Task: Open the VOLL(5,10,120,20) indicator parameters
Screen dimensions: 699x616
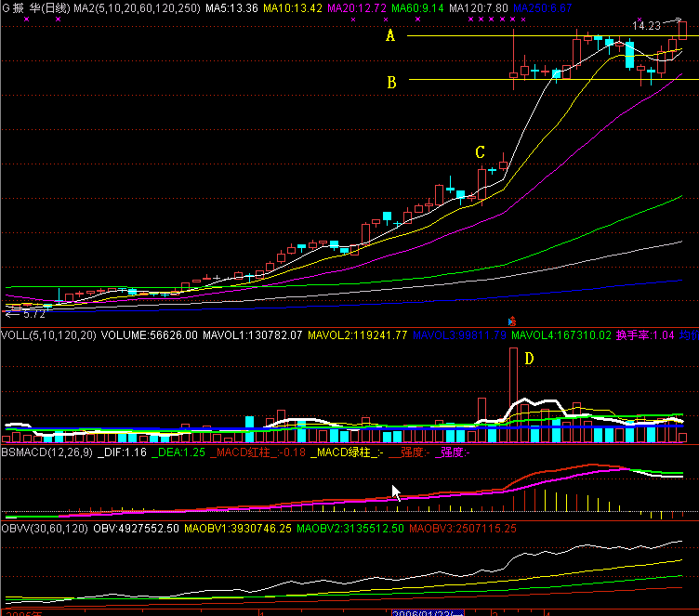Action: click(x=48, y=334)
